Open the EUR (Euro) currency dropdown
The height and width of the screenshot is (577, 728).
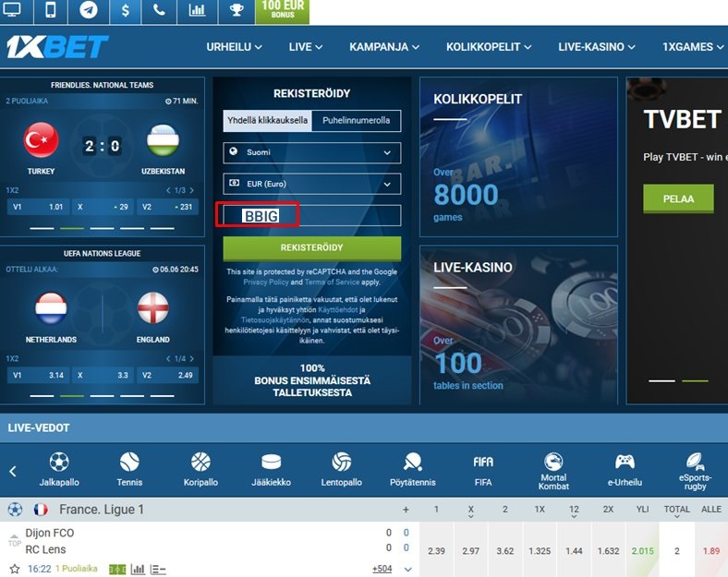point(312,184)
